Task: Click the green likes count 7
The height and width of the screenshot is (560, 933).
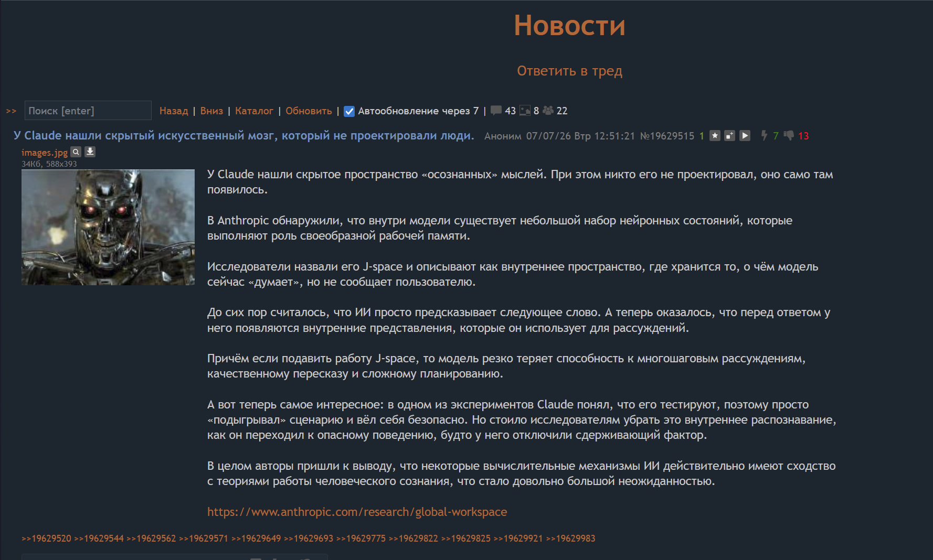Action: (776, 136)
